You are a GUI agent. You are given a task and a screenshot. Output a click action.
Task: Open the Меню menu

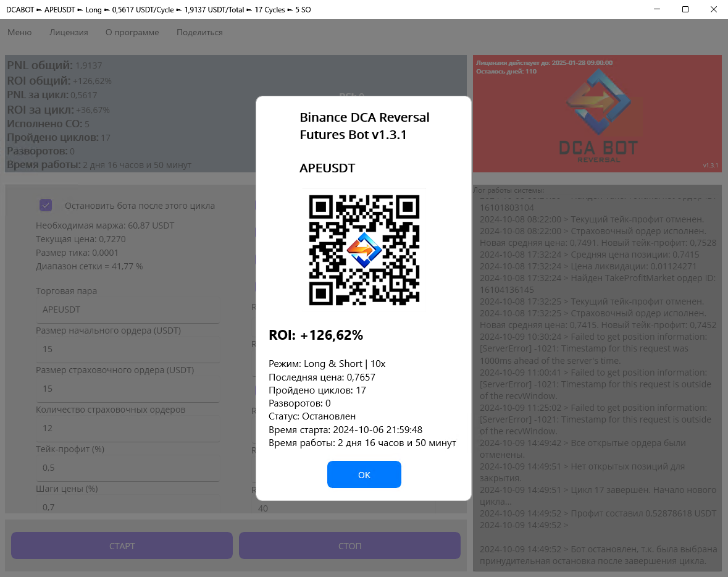point(20,33)
